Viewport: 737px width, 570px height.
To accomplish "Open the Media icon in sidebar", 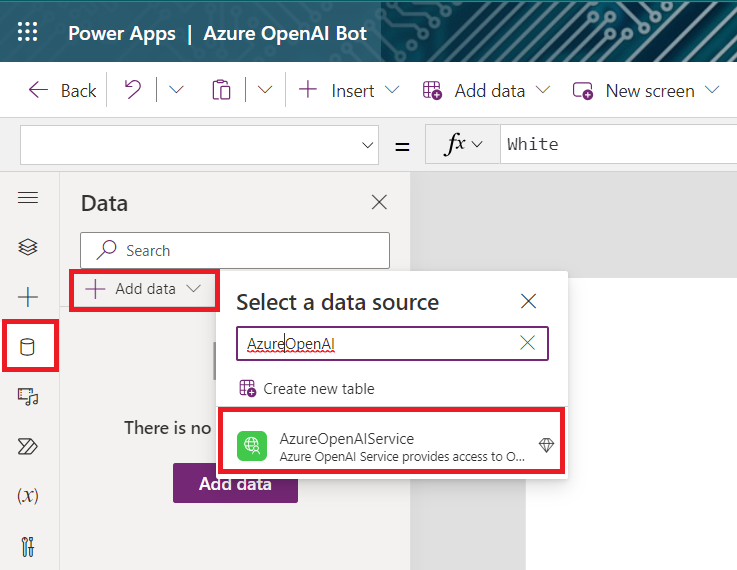I will (x=28, y=397).
